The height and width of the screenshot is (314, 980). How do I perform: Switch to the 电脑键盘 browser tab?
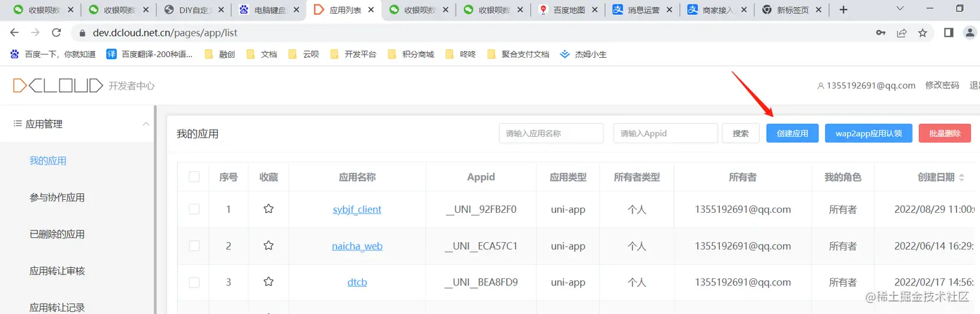(x=268, y=10)
